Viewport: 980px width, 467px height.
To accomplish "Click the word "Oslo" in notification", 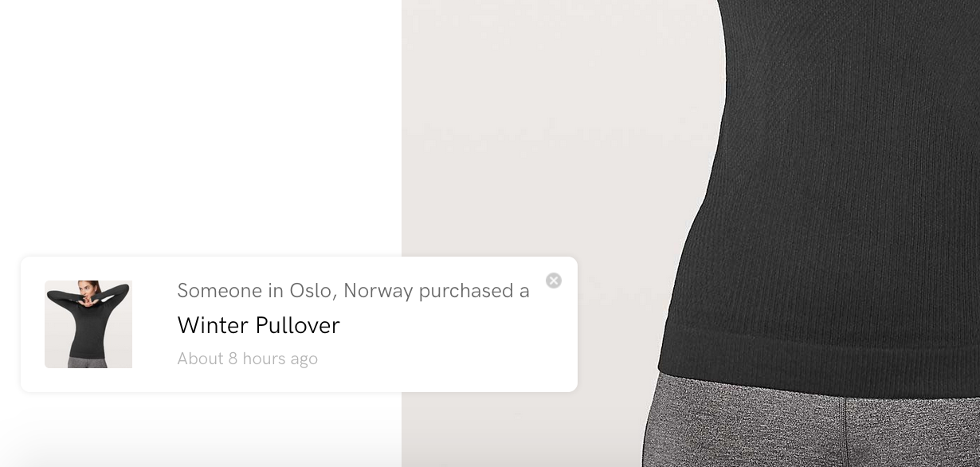I will coord(312,291).
